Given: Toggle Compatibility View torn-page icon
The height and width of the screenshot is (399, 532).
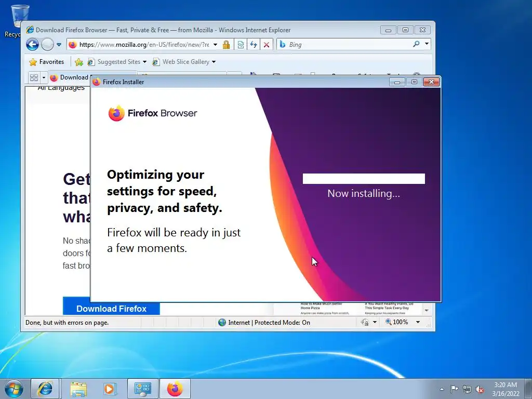Looking at the screenshot, I should tap(241, 45).
